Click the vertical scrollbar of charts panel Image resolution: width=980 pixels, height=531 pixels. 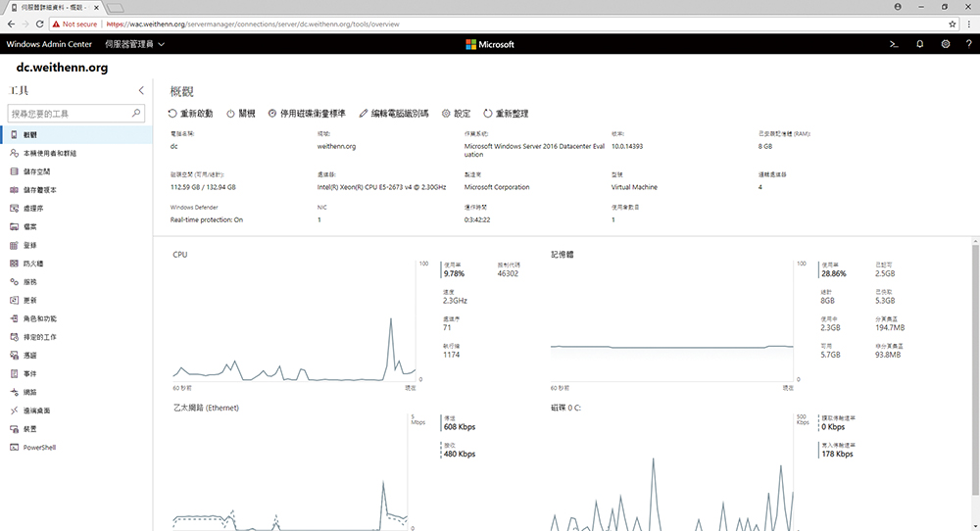(975, 370)
